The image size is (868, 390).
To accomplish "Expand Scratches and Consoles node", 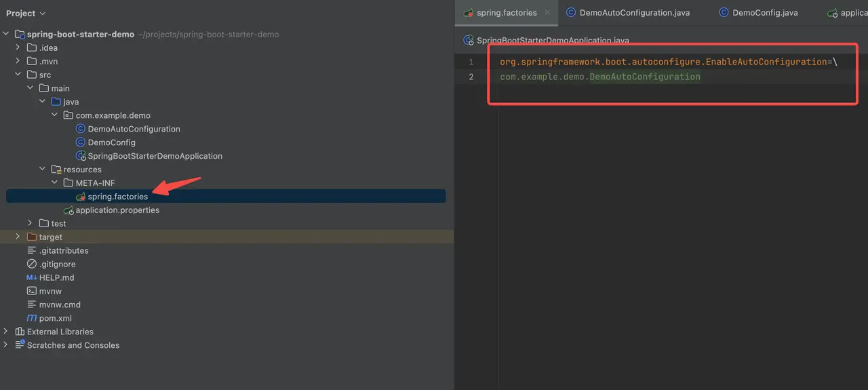I will [x=6, y=345].
